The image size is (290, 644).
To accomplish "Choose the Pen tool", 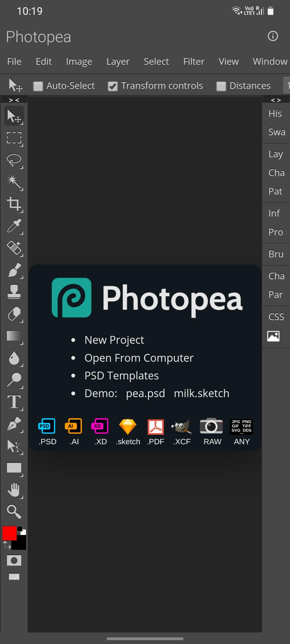I will click(14, 424).
